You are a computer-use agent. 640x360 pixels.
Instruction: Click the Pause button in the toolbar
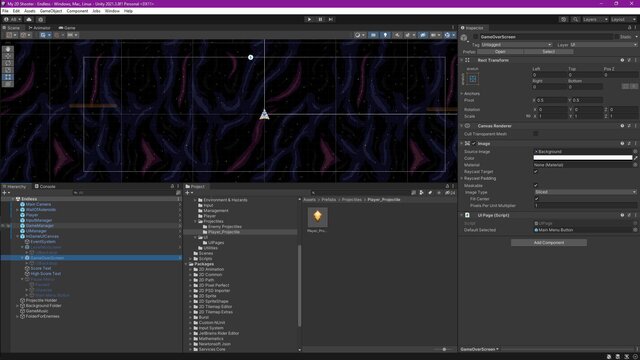click(x=320, y=19)
